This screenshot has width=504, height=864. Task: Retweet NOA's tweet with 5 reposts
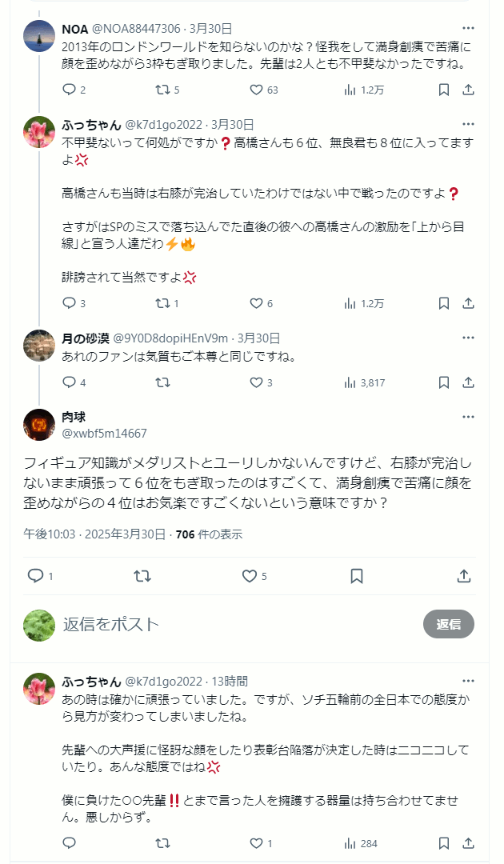(x=162, y=90)
